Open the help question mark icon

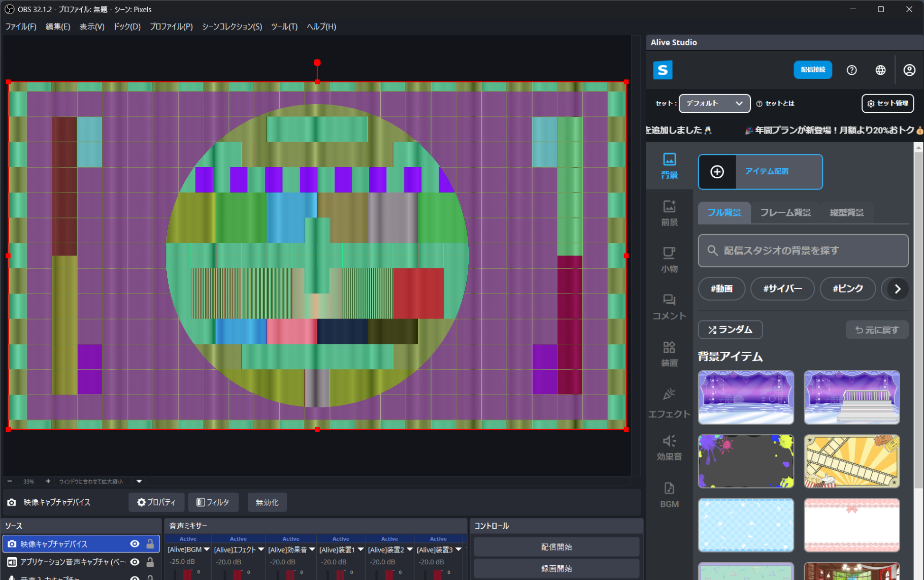(x=851, y=70)
